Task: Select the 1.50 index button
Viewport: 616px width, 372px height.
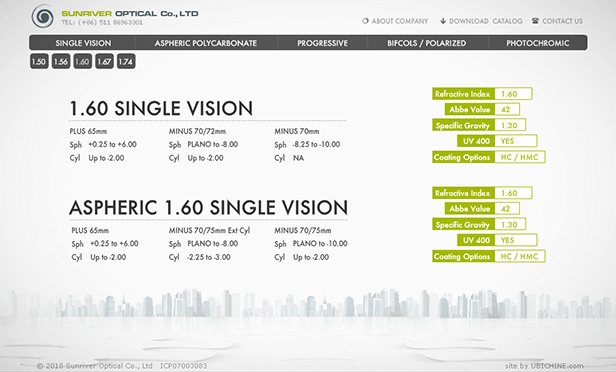Action: [39, 61]
